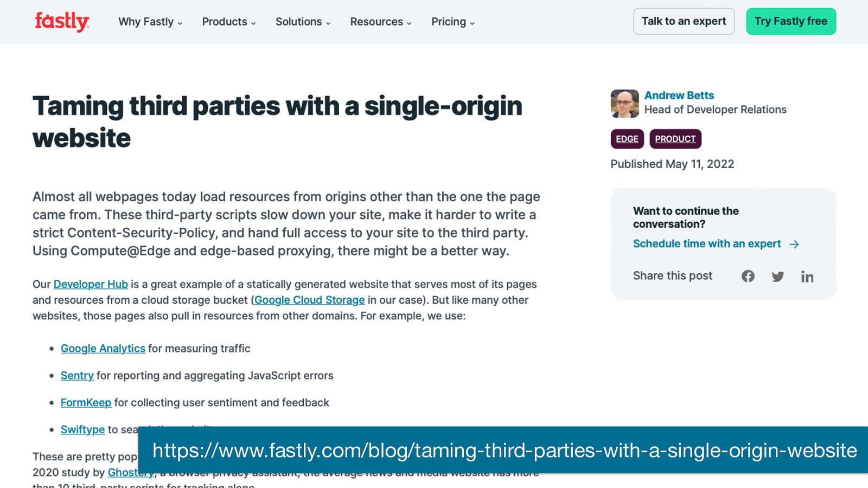868x488 pixels.
Task: Open the Sentry link
Action: point(77,375)
